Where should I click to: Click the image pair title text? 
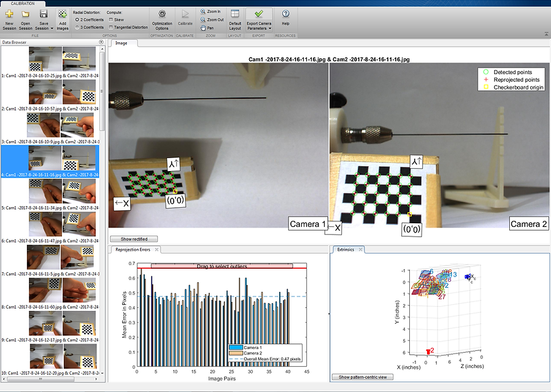[329, 60]
